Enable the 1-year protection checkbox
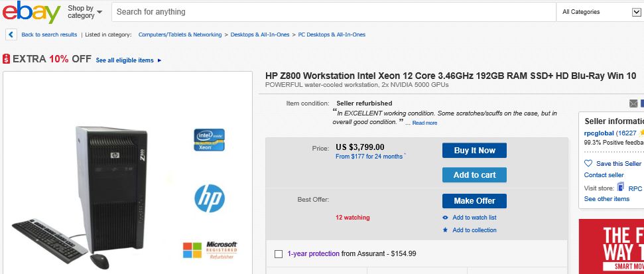644x274 pixels. [279, 254]
